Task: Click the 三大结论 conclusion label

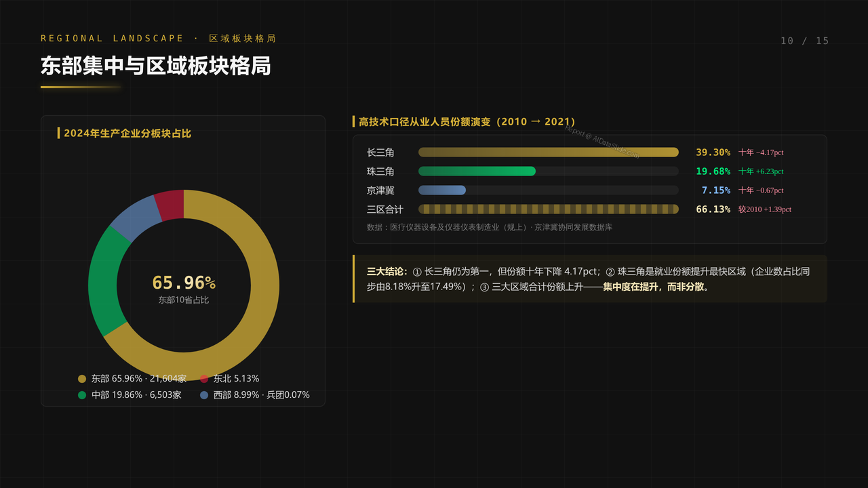Action: pyautogui.click(x=388, y=271)
